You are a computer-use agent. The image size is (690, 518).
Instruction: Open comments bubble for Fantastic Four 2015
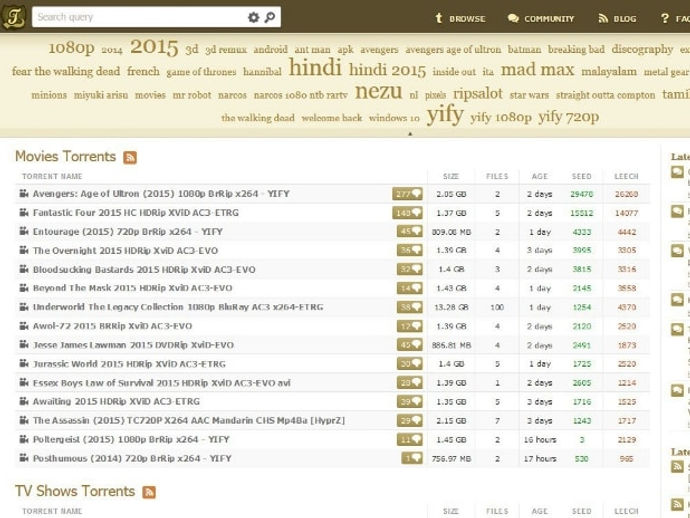coord(407,213)
